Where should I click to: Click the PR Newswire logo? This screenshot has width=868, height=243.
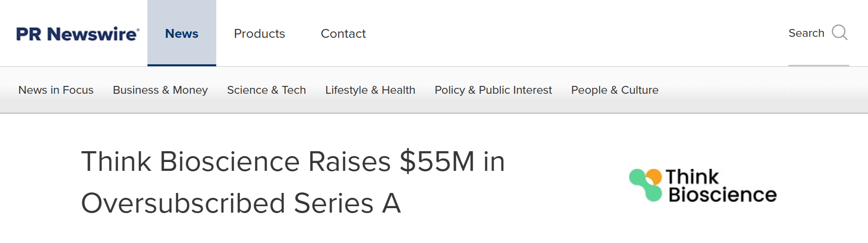78,34
